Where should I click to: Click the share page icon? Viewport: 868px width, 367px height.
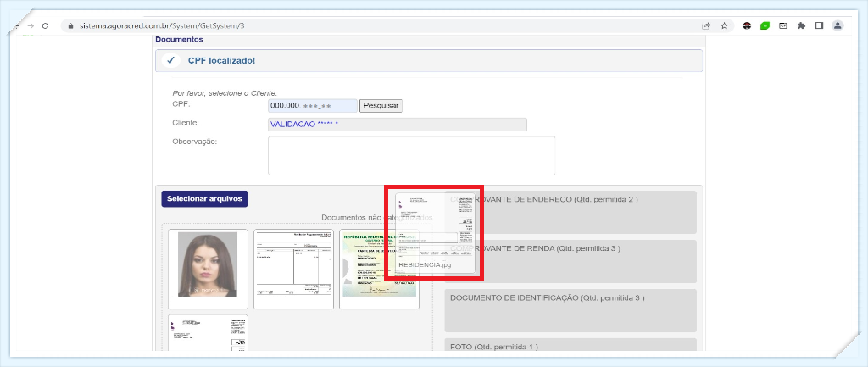[706, 25]
